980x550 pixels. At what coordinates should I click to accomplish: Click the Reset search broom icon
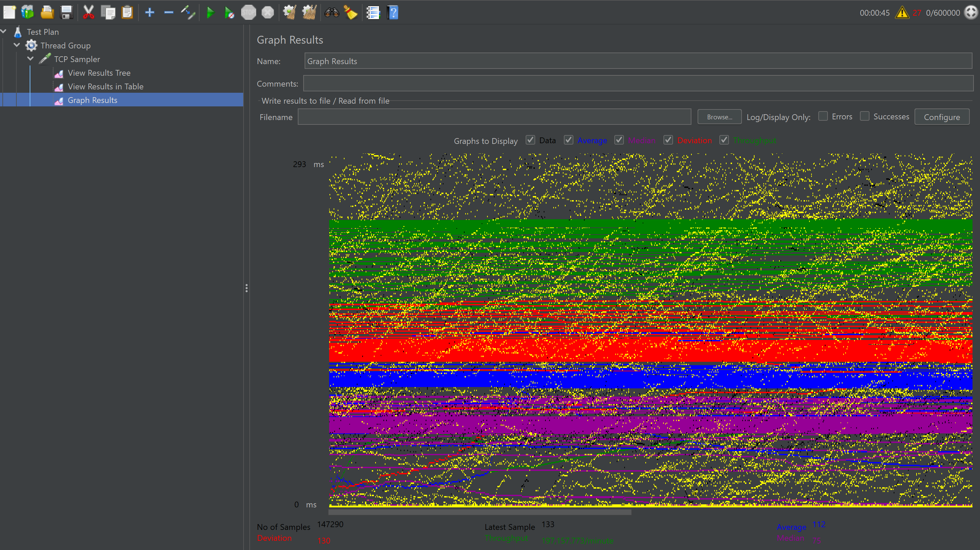click(350, 13)
